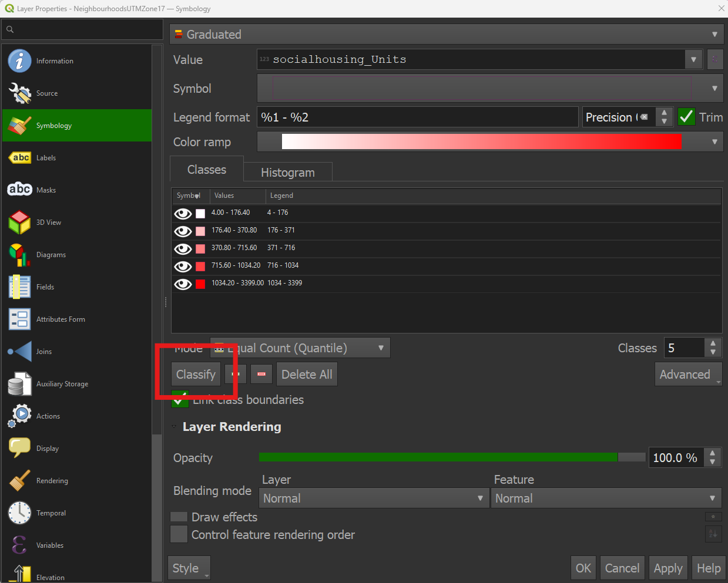This screenshot has height=583, width=728.
Task: Open the Attributes Form section
Action: coord(77,319)
